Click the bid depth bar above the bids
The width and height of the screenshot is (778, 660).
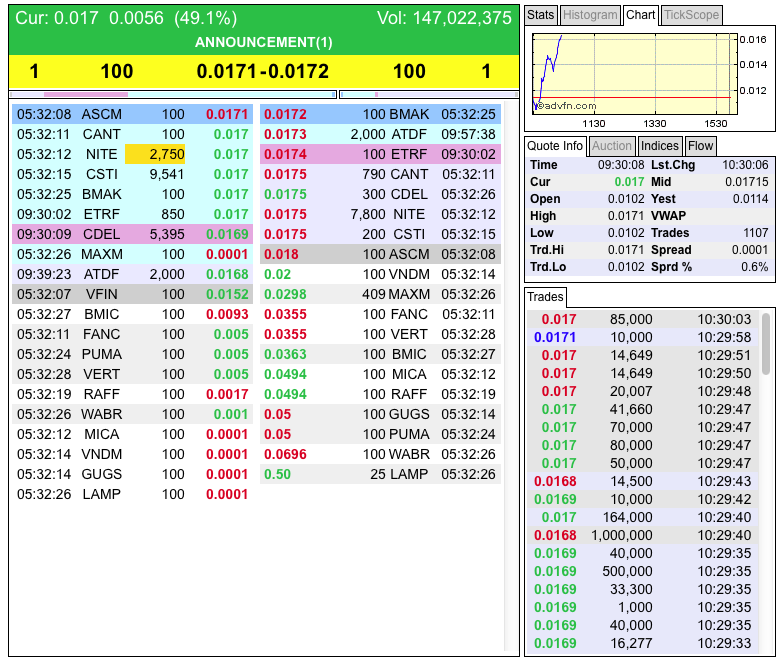coord(172,95)
